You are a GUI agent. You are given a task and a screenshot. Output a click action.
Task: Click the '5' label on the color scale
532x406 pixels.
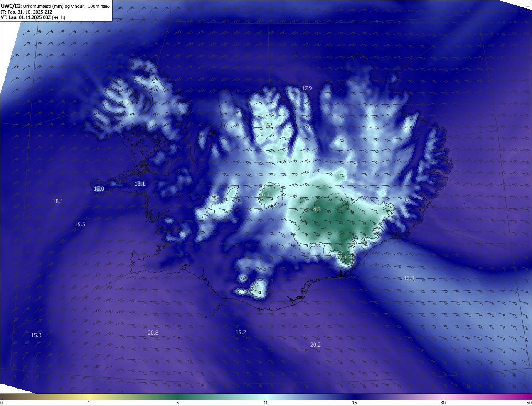(177, 403)
